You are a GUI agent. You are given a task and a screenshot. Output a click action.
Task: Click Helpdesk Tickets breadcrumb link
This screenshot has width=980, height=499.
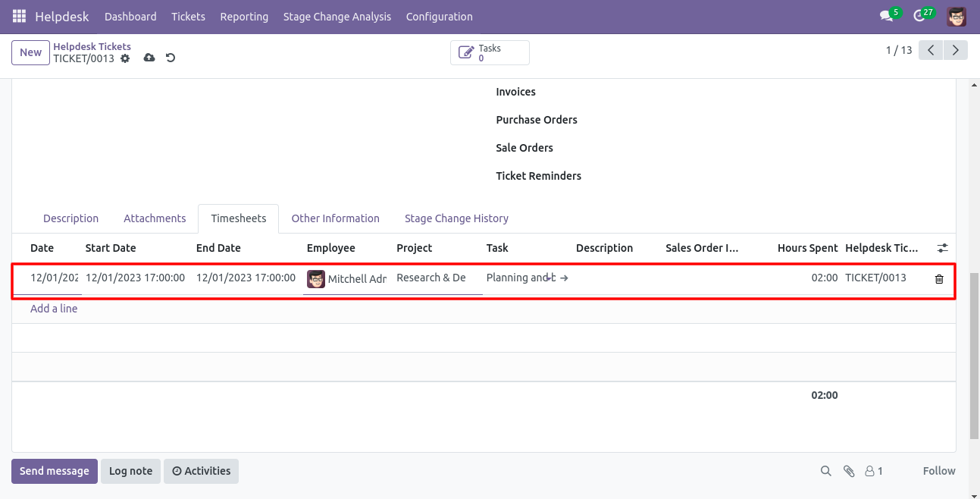pos(92,46)
